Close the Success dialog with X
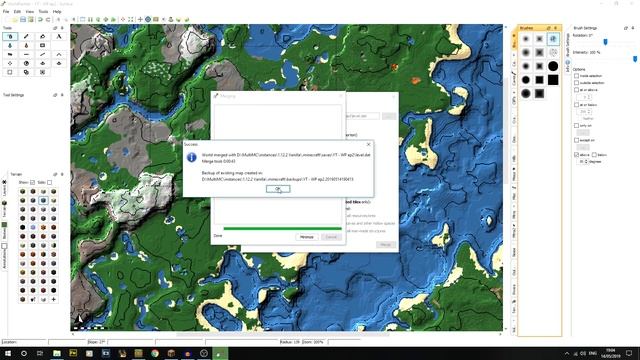The image size is (640, 360). click(x=369, y=144)
